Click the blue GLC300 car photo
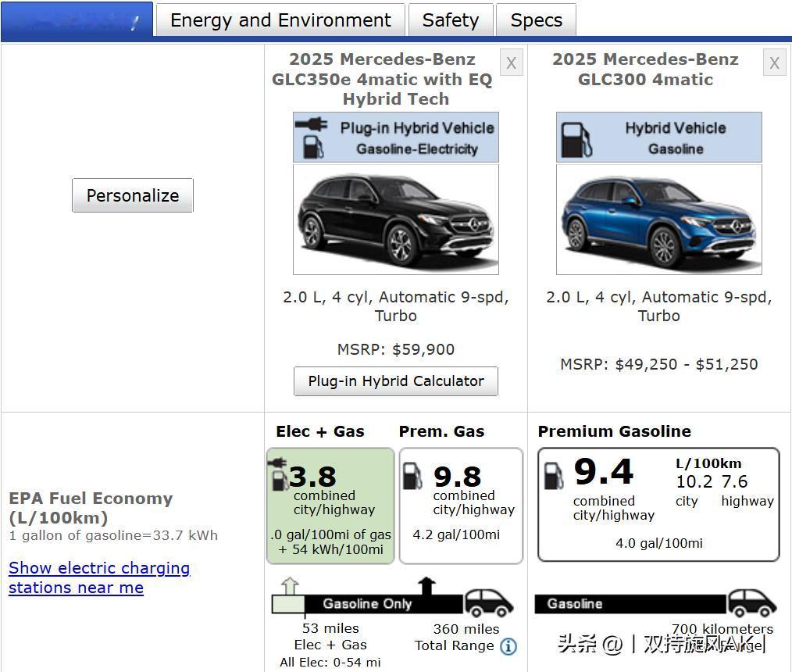792x672 pixels. (658, 220)
